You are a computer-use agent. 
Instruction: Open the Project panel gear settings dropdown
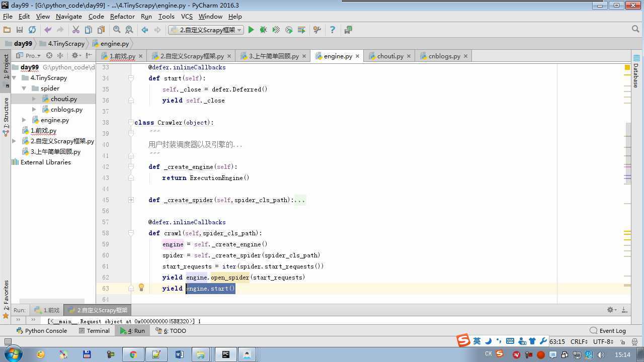76,56
